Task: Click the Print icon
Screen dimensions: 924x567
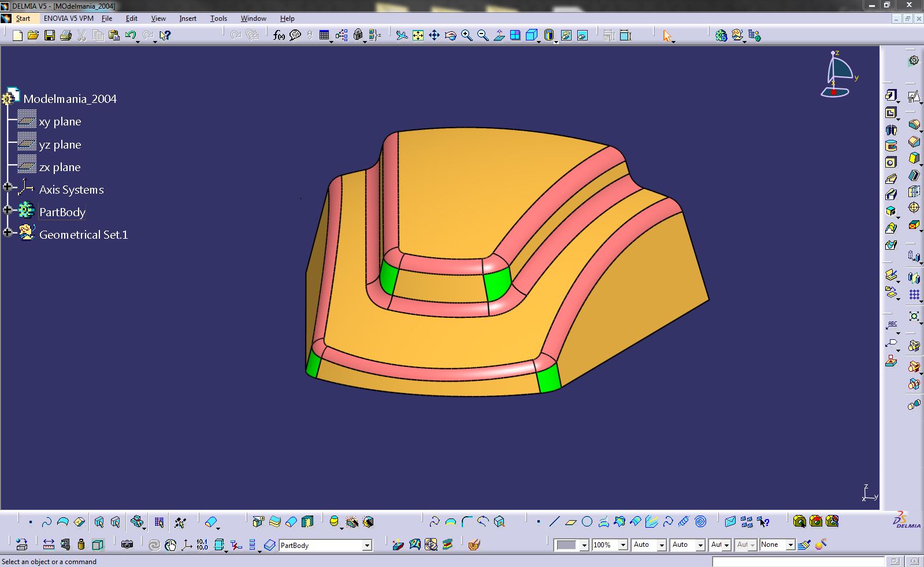Action: point(65,35)
